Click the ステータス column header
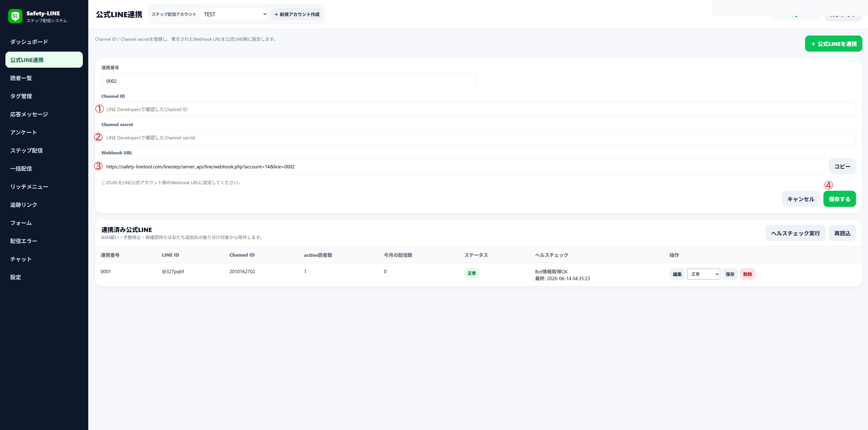The width and height of the screenshot is (868, 430). coord(476,255)
